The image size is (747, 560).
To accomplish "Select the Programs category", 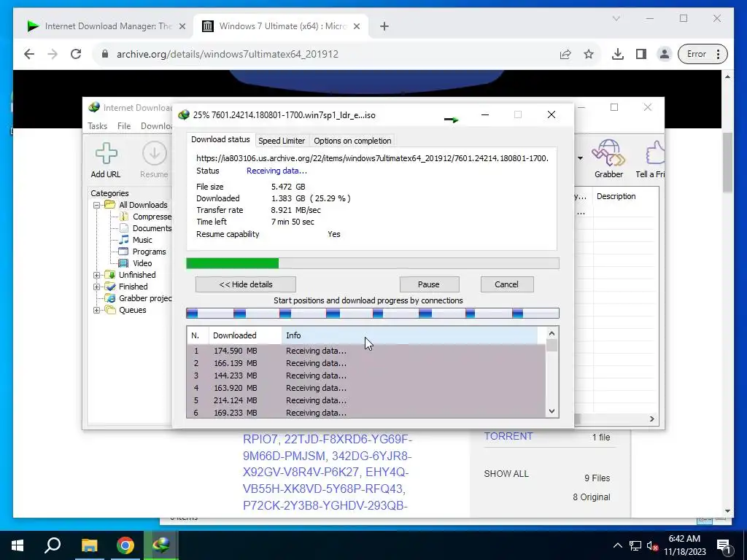I will (149, 252).
